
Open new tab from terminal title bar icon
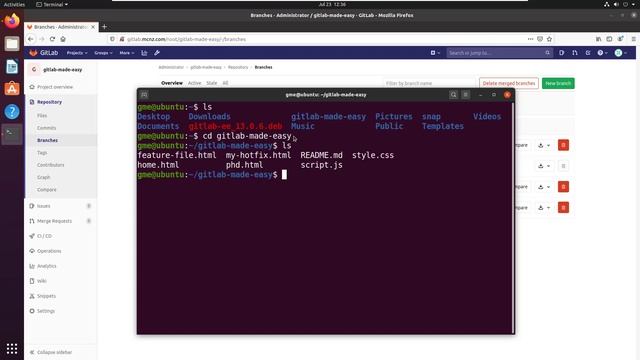tap(144, 95)
